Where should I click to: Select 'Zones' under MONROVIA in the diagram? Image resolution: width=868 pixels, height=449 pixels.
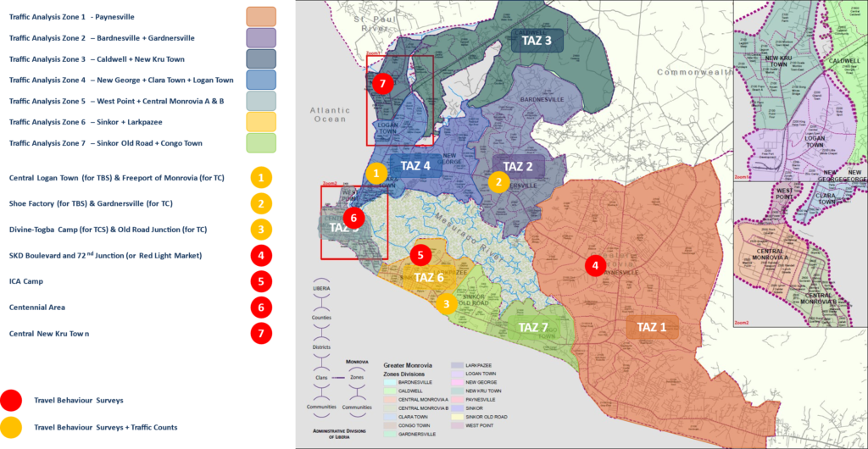click(357, 377)
